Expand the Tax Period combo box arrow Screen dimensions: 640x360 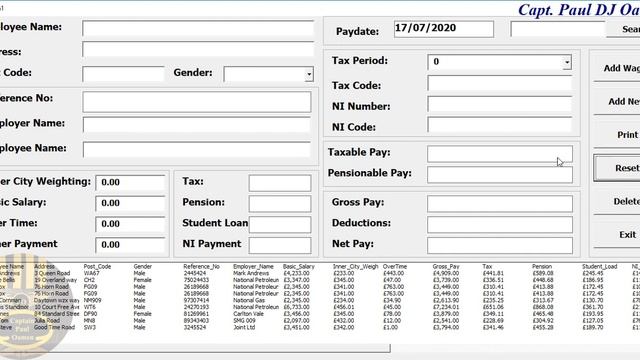(567, 62)
